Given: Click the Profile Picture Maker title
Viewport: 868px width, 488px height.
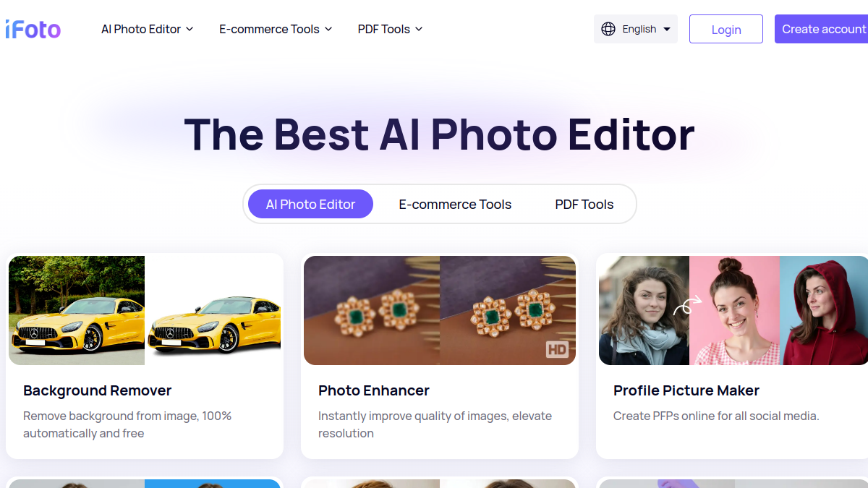Looking at the screenshot, I should click(x=686, y=390).
